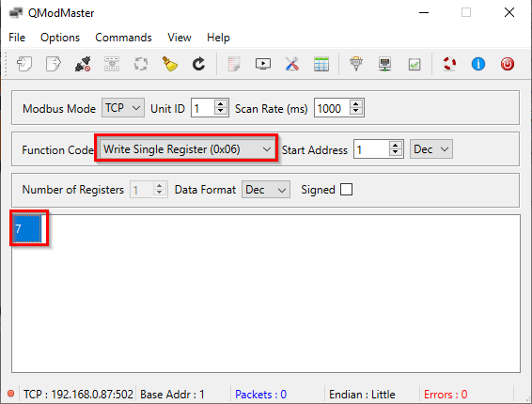Decrease the Scan Rate with down arrow
Image resolution: width=532 pixels, height=404 pixels.
click(356, 112)
